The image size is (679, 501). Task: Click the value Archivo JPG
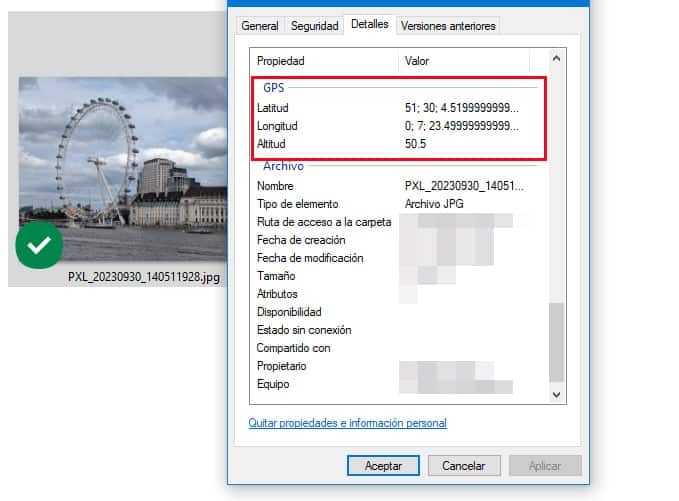pyautogui.click(x=434, y=204)
